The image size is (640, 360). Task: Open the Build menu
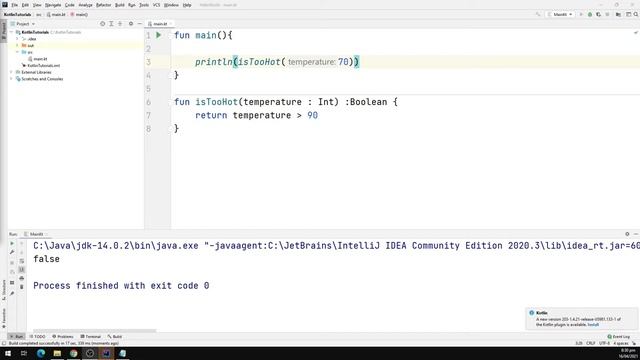coord(120,5)
